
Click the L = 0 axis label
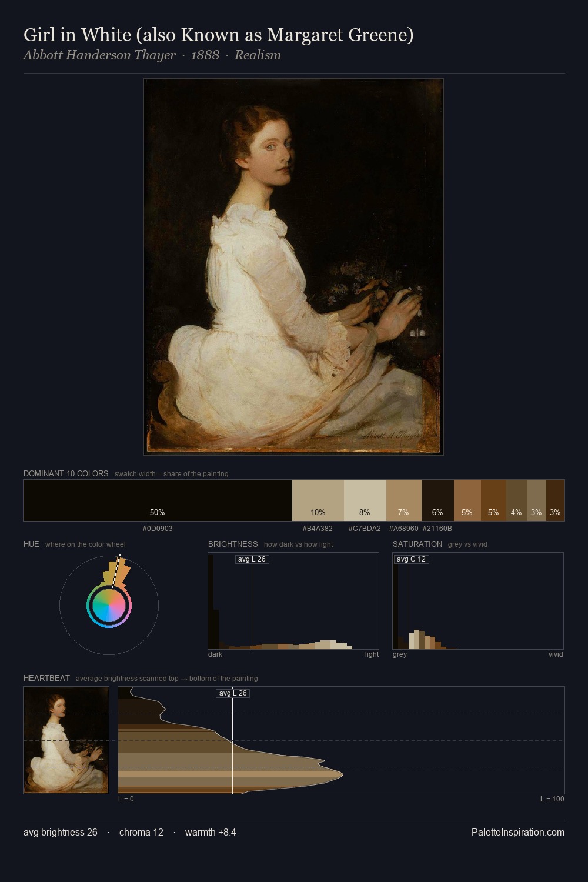(126, 799)
